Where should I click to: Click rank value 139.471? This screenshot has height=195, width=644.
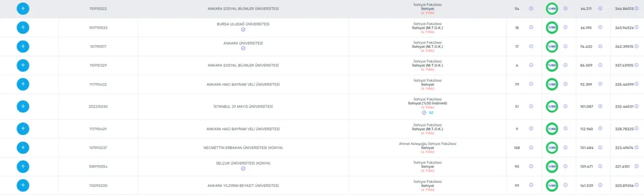587,166
